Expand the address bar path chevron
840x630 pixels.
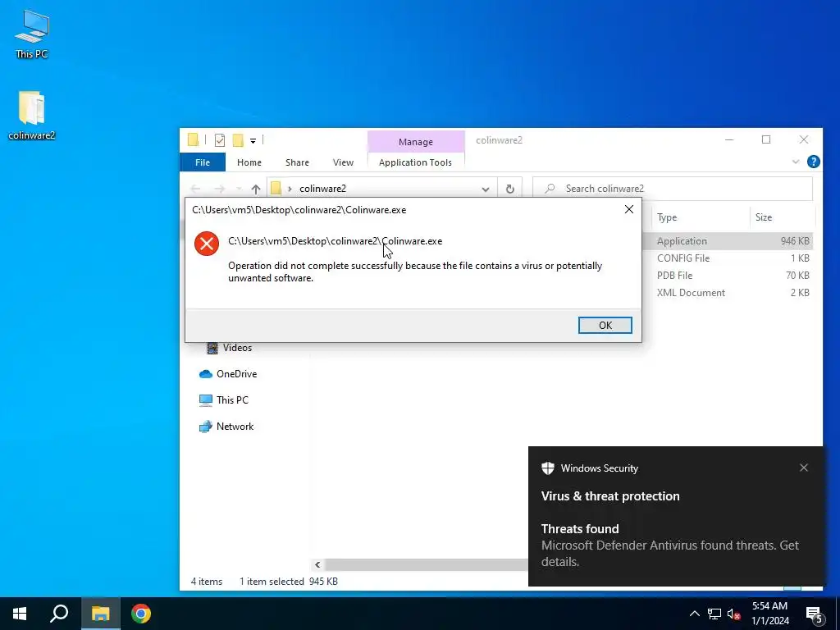click(290, 189)
